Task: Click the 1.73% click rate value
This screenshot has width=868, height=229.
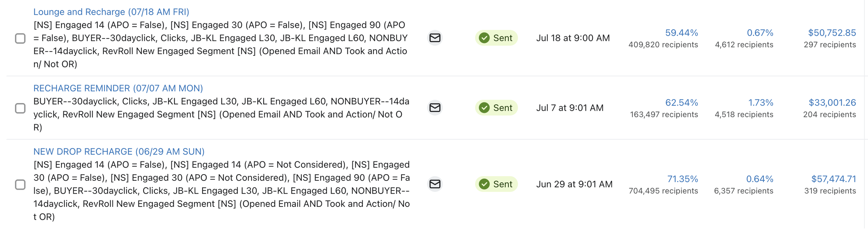Action: (x=760, y=103)
